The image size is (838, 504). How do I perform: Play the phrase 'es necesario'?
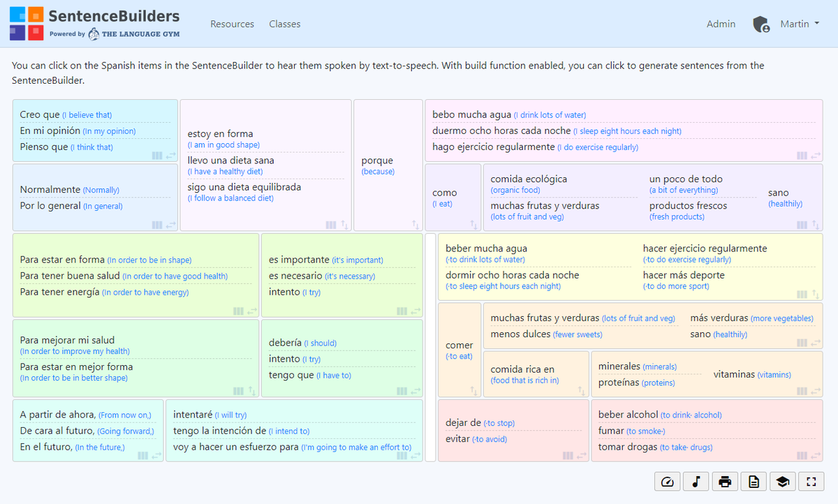[295, 276]
